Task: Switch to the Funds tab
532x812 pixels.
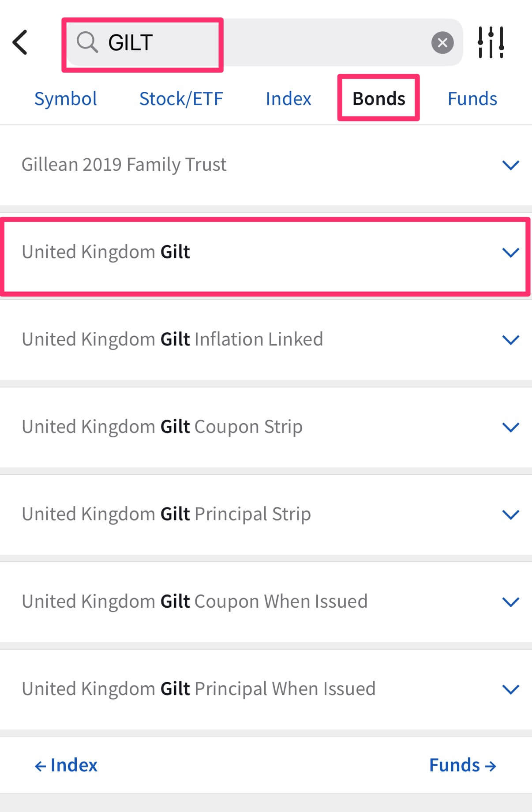Action: tap(472, 98)
